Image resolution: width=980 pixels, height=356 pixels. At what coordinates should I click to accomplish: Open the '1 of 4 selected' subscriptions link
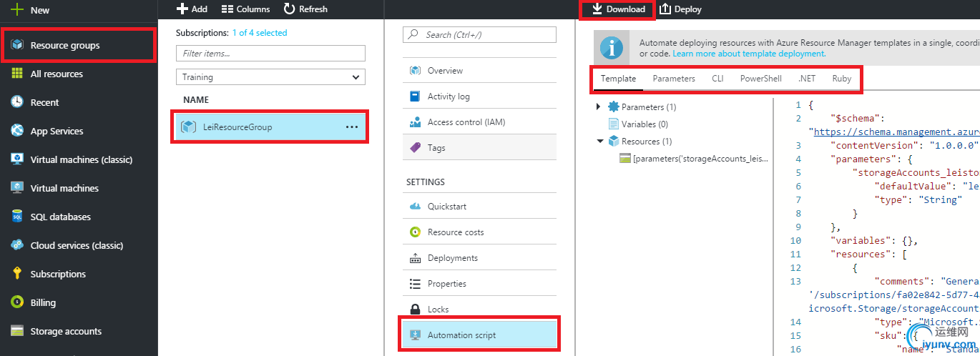coord(260,33)
